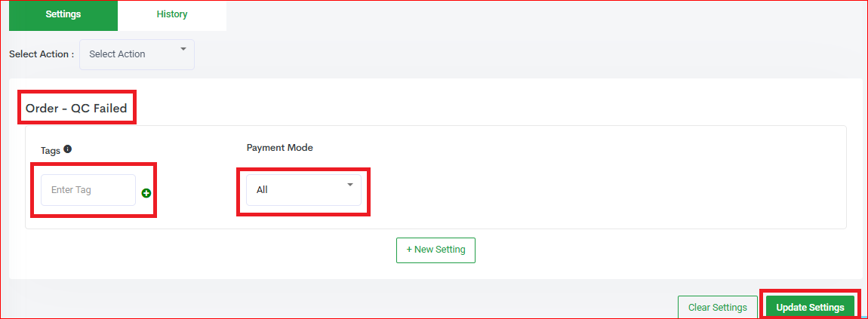
Task: Focus the Enter Tag input field
Action: [88, 190]
